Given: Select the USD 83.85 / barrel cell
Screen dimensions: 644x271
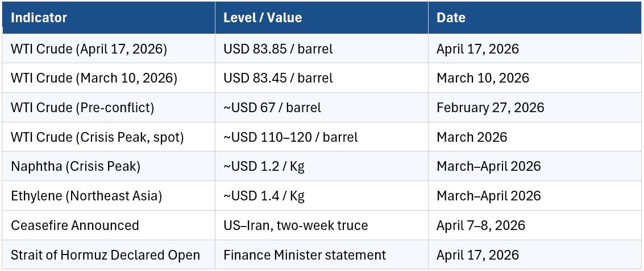Looking at the screenshot, I should [278, 49].
